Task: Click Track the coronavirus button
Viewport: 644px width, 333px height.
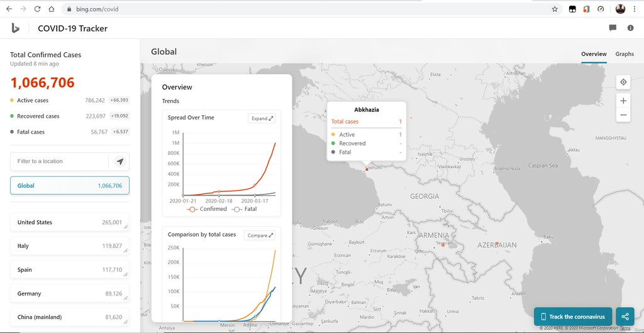Action: (573, 317)
